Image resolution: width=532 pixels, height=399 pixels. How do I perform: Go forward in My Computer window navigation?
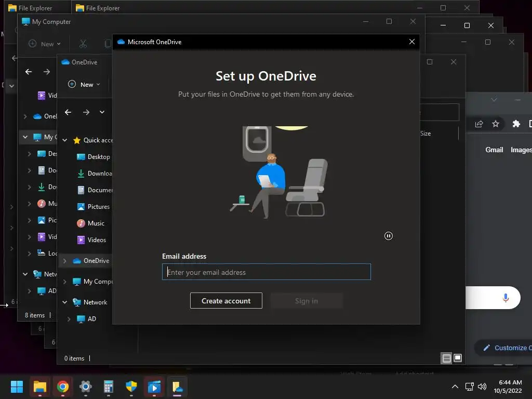46,72
